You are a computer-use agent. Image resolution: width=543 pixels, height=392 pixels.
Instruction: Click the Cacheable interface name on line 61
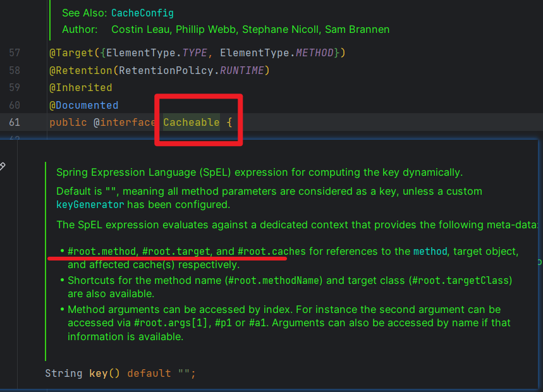tap(191, 122)
